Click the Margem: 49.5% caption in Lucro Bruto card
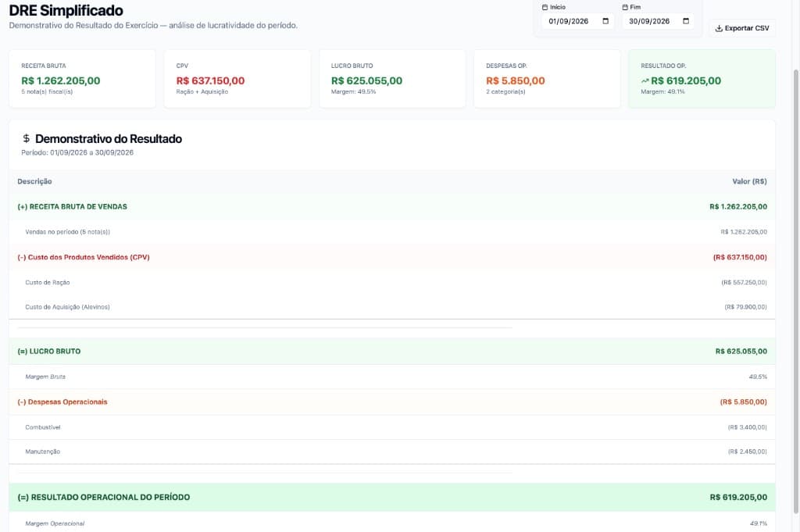800x532 pixels. (354, 92)
